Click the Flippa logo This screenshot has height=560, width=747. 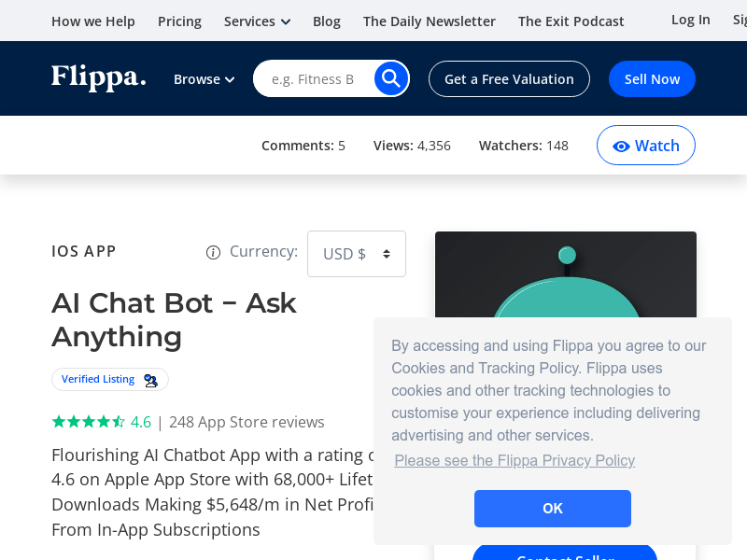(99, 77)
